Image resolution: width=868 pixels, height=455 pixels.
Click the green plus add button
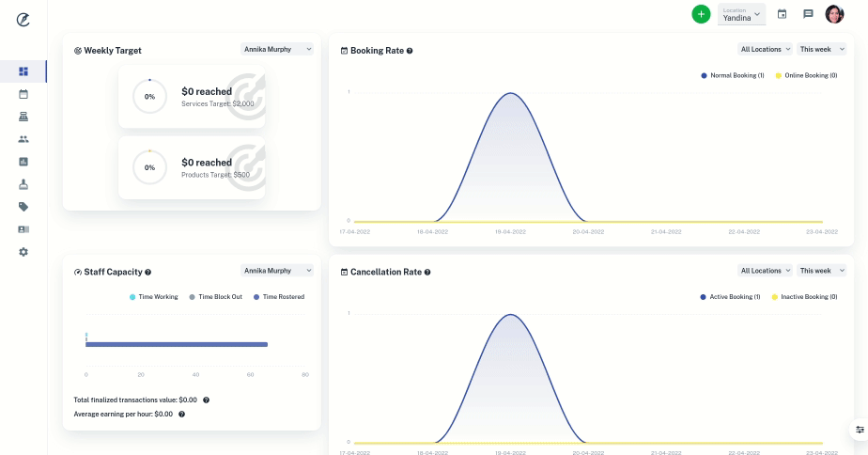701,14
